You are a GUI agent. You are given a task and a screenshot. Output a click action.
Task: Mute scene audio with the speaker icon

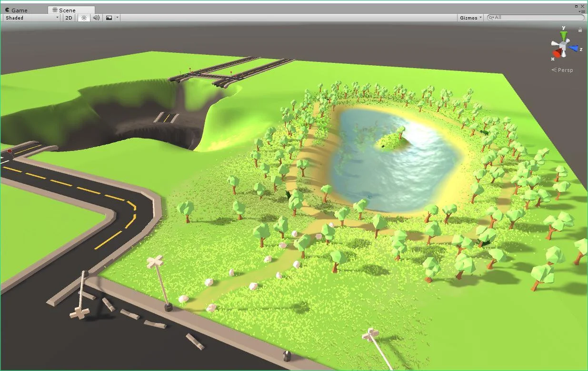(96, 18)
